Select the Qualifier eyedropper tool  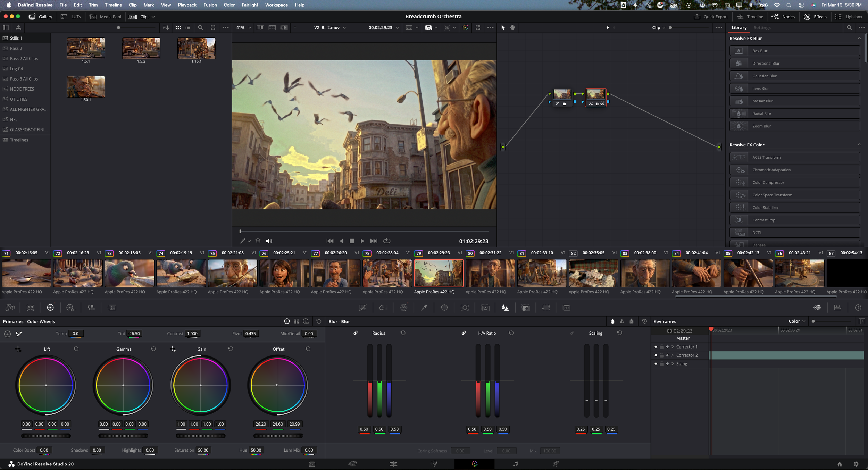click(x=424, y=308)
